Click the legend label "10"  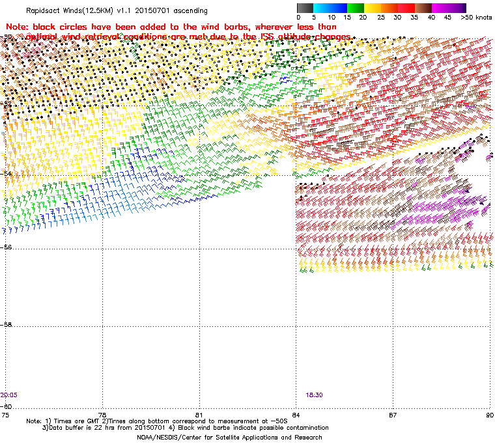tap(332, 18)
